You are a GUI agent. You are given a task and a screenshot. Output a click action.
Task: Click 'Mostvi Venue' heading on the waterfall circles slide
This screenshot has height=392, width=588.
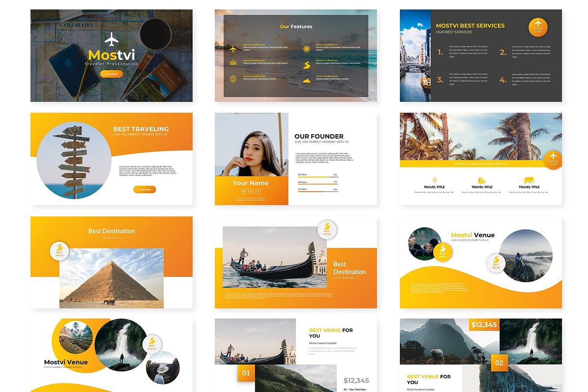coord(66,362)
